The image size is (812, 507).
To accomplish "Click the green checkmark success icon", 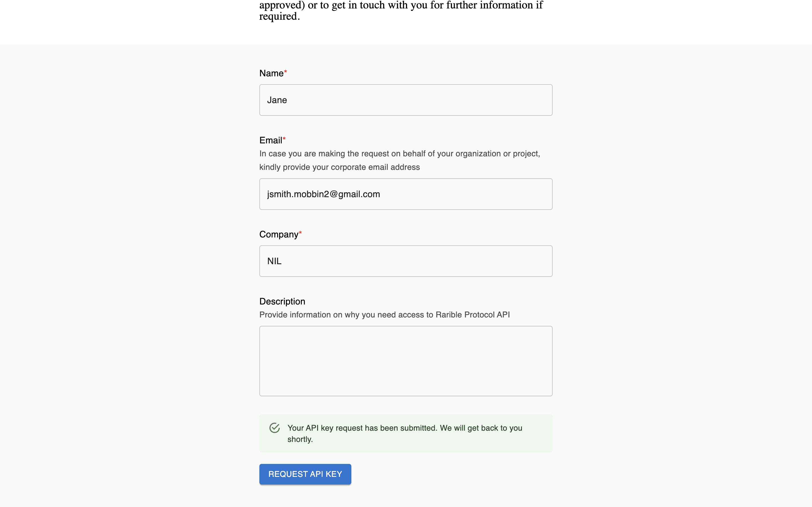I will pos(274,428).
